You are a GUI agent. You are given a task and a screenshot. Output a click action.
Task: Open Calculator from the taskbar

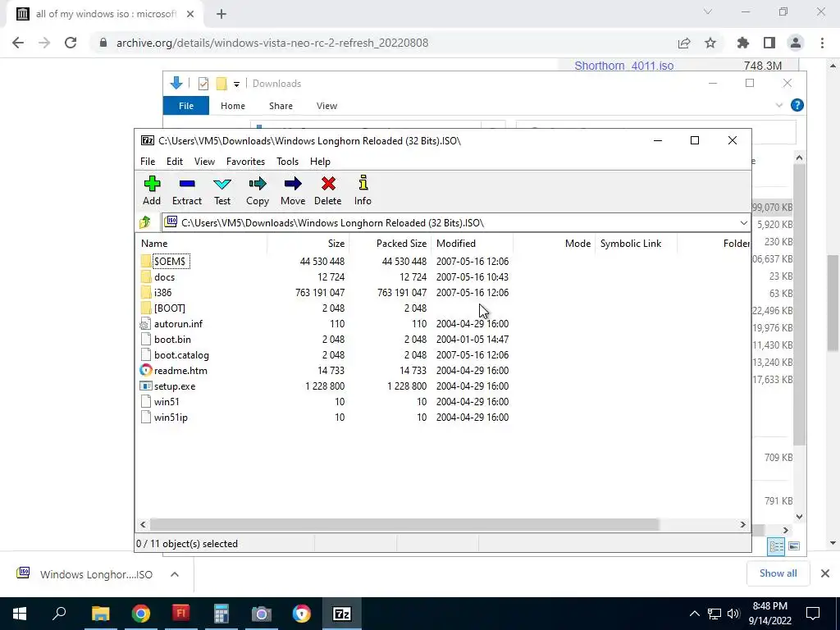pyautogui.click(x=221, y=614)
